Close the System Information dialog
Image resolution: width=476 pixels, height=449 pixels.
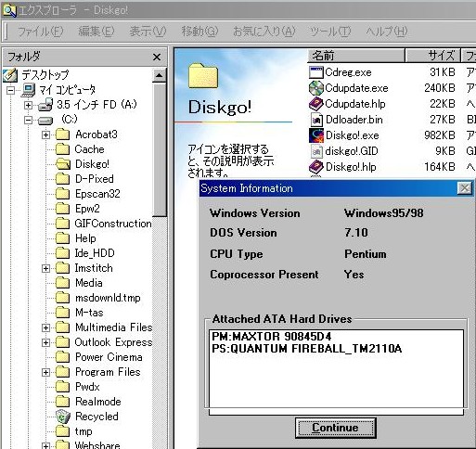[465, 188]
